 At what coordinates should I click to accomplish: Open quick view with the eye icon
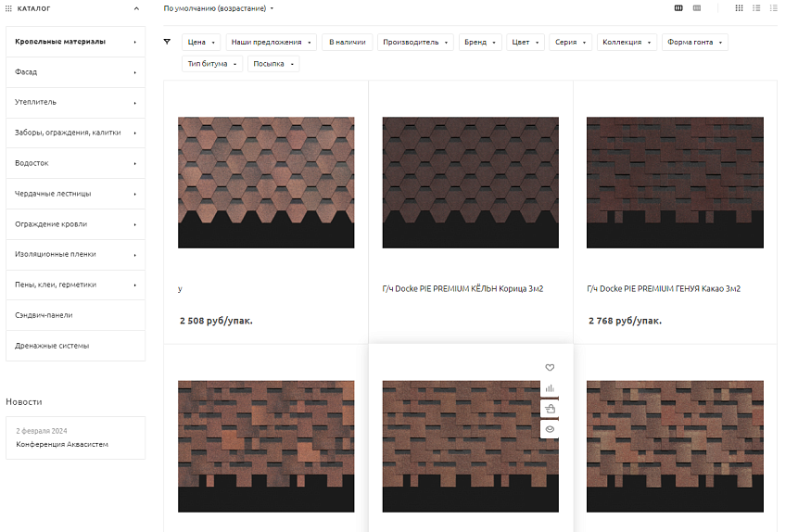(x=549, y=429)
